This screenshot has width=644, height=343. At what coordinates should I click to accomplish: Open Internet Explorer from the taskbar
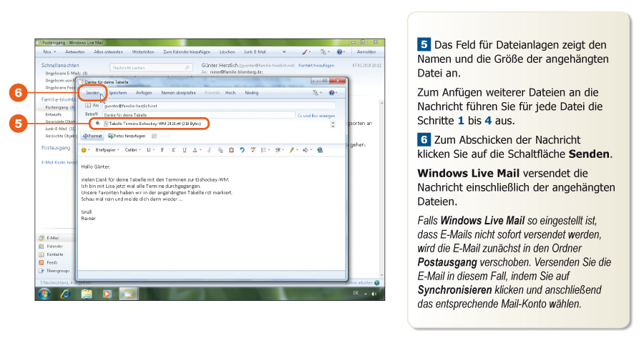(66, 294)
